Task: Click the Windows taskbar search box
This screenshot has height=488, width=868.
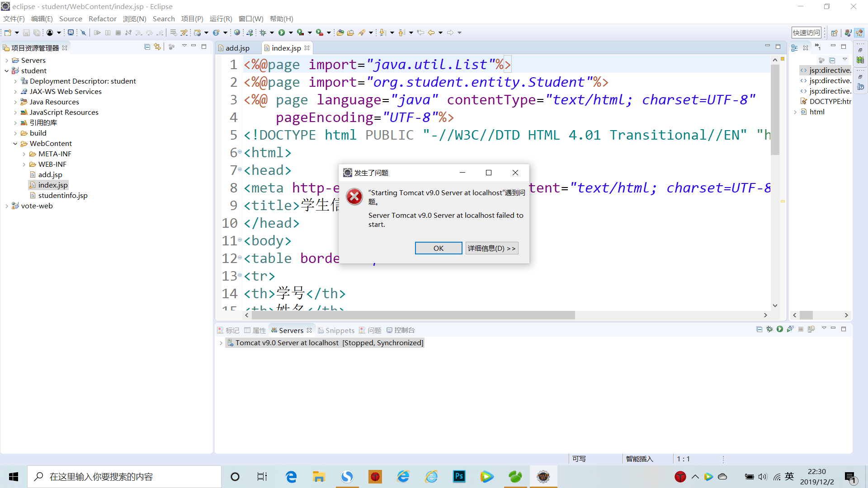Action: click(x=124, y=477)
